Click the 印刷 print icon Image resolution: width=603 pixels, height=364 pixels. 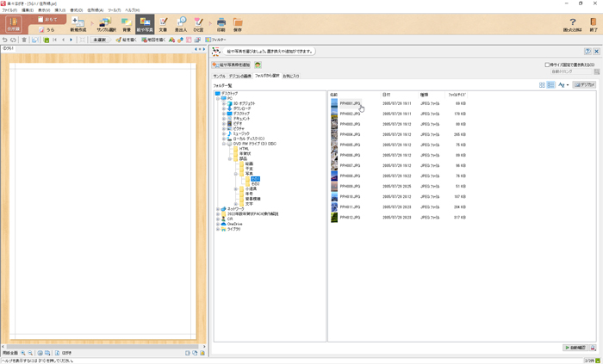click(221, 23)
